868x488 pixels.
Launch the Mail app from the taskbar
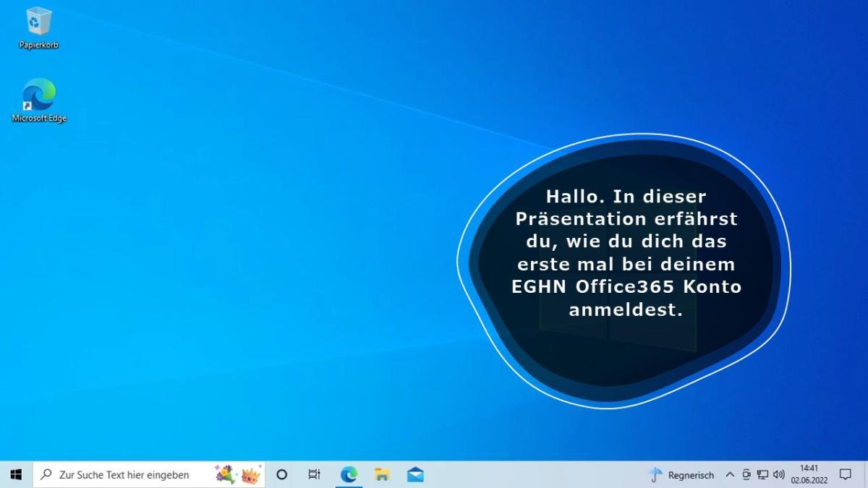(415, 474)
